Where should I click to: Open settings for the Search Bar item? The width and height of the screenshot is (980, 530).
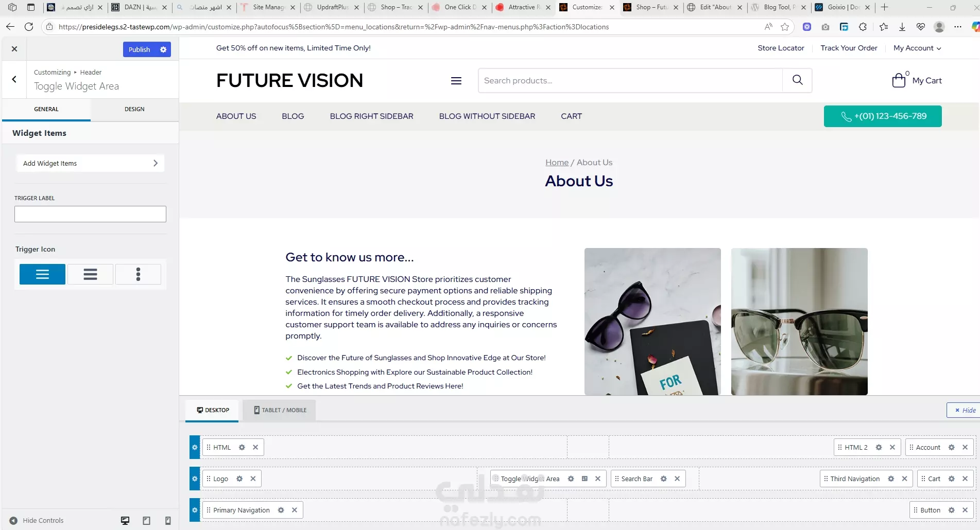point(664,479)
